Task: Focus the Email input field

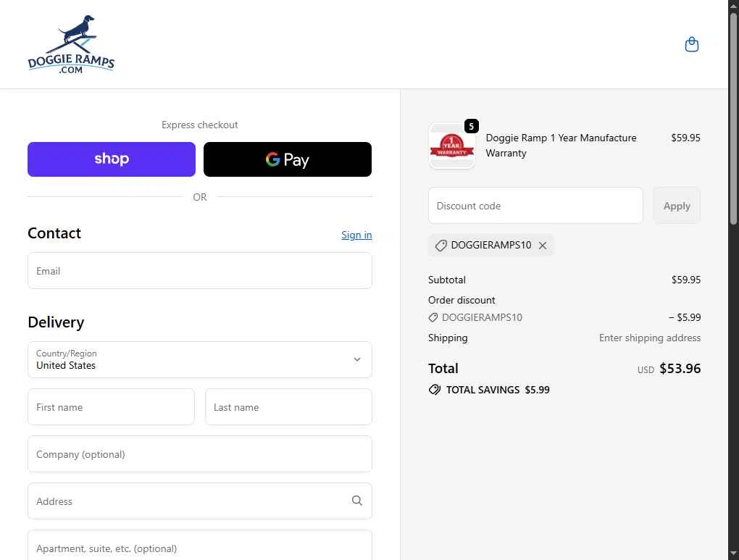Action: 200,270
